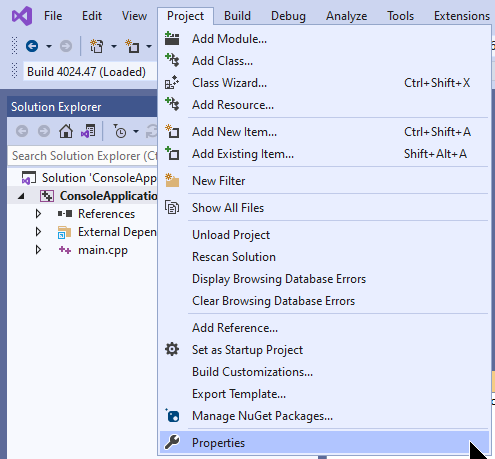Click the Switch Views icon in Solution Explorer
This screenshot has width=495, height=459.
88,131
